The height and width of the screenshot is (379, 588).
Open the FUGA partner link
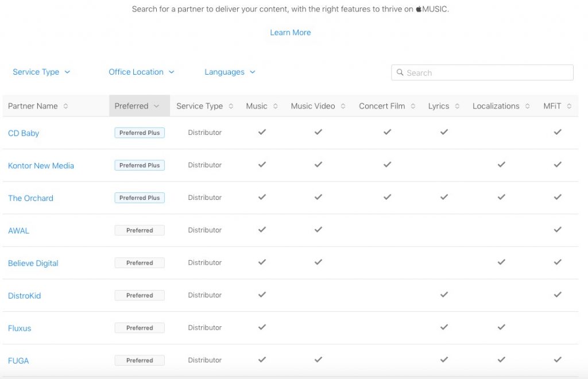pos(18,361)
